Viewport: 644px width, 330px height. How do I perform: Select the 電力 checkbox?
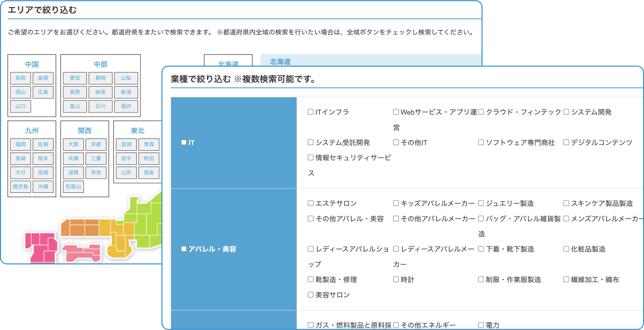[481, 325]
